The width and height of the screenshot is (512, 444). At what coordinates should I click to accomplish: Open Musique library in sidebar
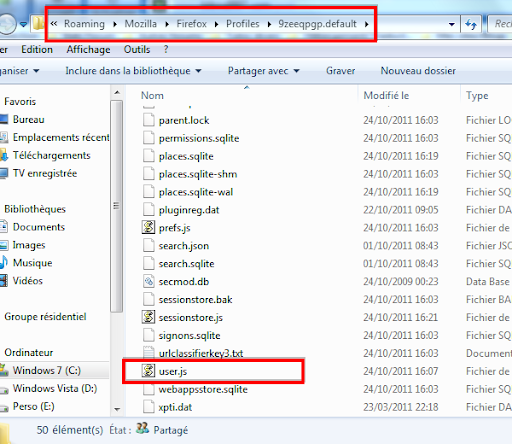click(32, 263)
